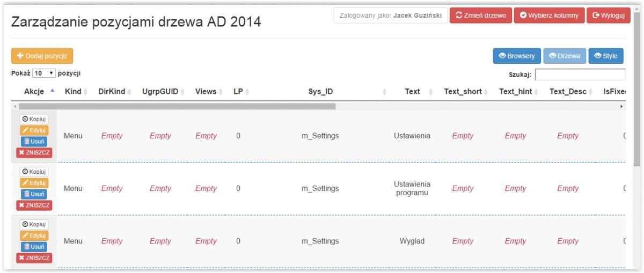Toggle the Drzewa visibility button
The image size is (644, 273).
click(565, 56)
